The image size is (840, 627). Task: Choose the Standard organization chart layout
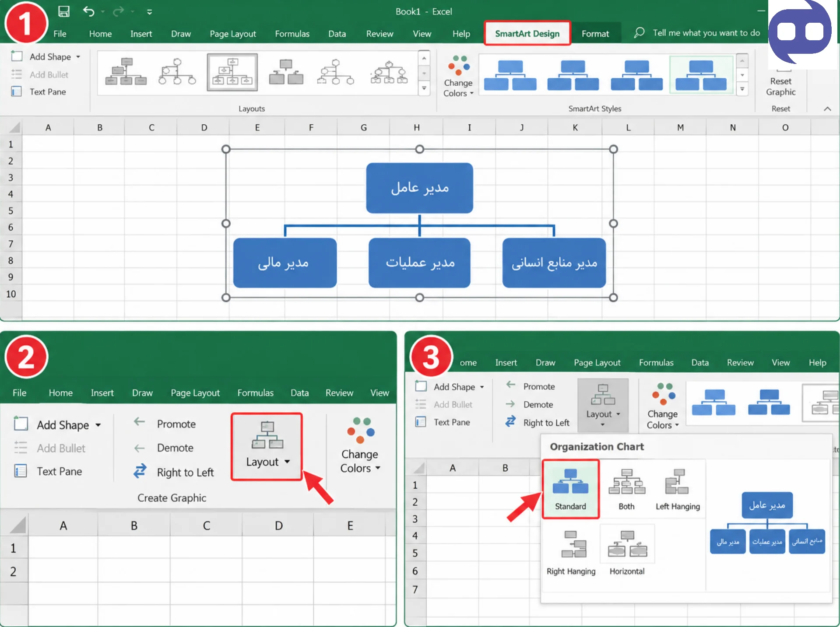point(570,489)
